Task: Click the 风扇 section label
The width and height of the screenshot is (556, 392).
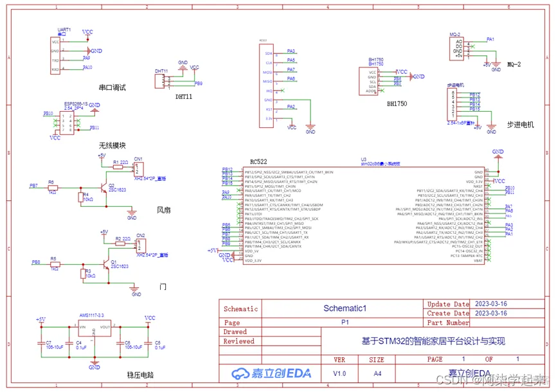Action: point(164,210)
